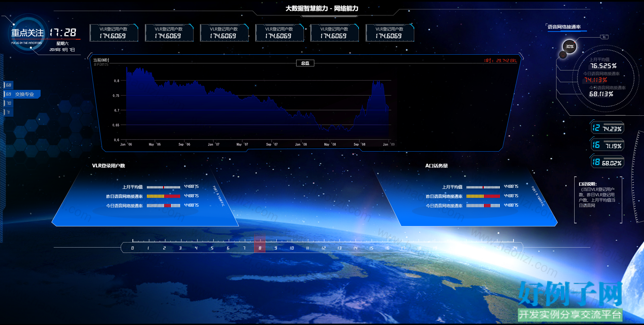The width and height of the screenshot is (644, 325).
Task: Jump to hour 9 on the timeline
Action: coord(276,248)
